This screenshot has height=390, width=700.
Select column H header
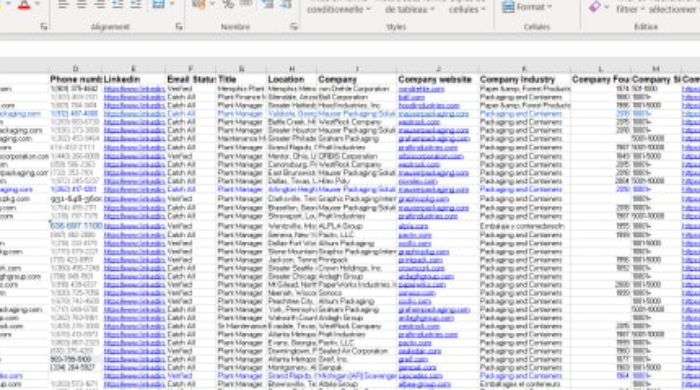[292, 69]
